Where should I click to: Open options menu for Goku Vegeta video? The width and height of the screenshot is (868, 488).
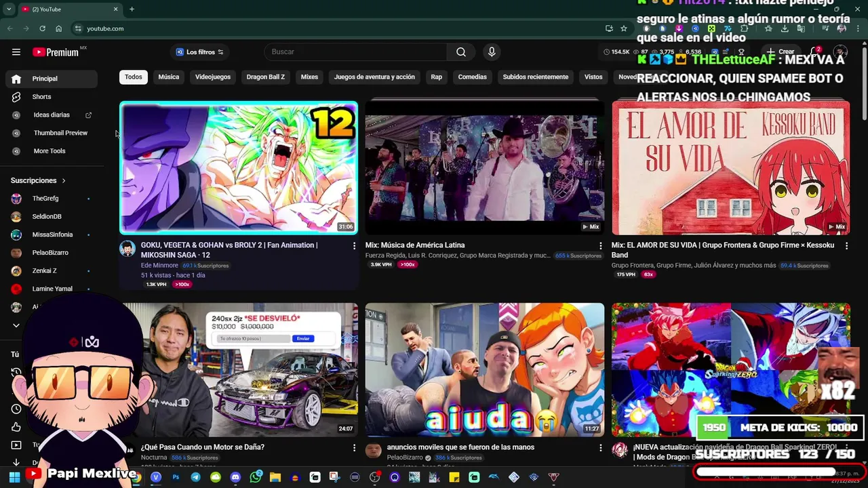(354, 246)
